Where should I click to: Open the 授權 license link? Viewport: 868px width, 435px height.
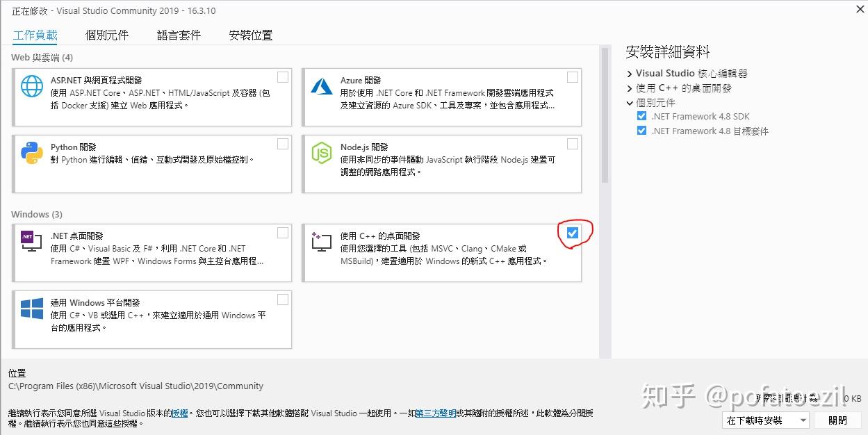click(179, 413)
